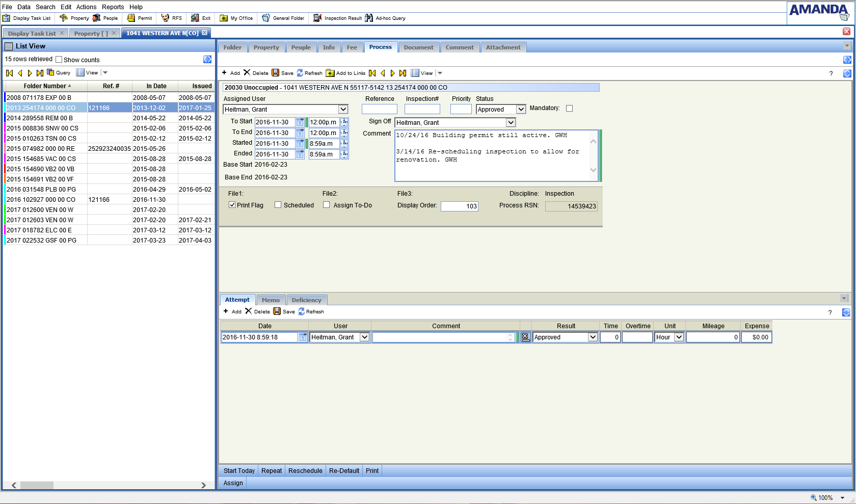The width and height of the screenshot is (856, 504).
Task: Open the Reports menu
Action: pos(113,7)
